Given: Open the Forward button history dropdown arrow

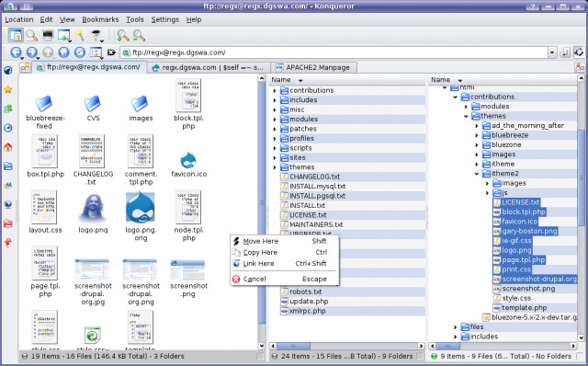Looking at the screenshot, I should tap(39, 57).
